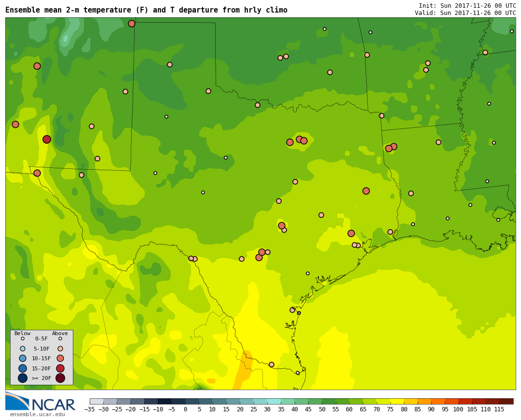Pick the salmon Above 10-15F legend circle
Image resolution: width=521 pixels, height=420 pixels.
pyautogui.click(x=60, y=359)
